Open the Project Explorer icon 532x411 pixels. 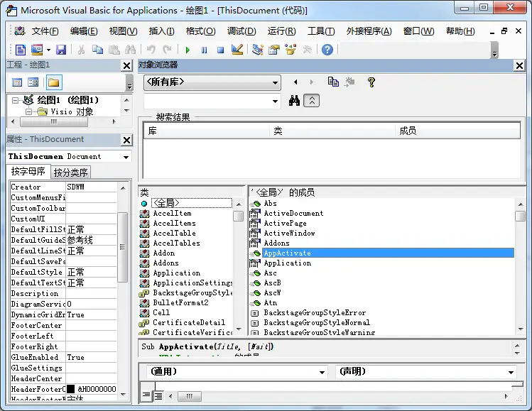(x=258, y=50)
